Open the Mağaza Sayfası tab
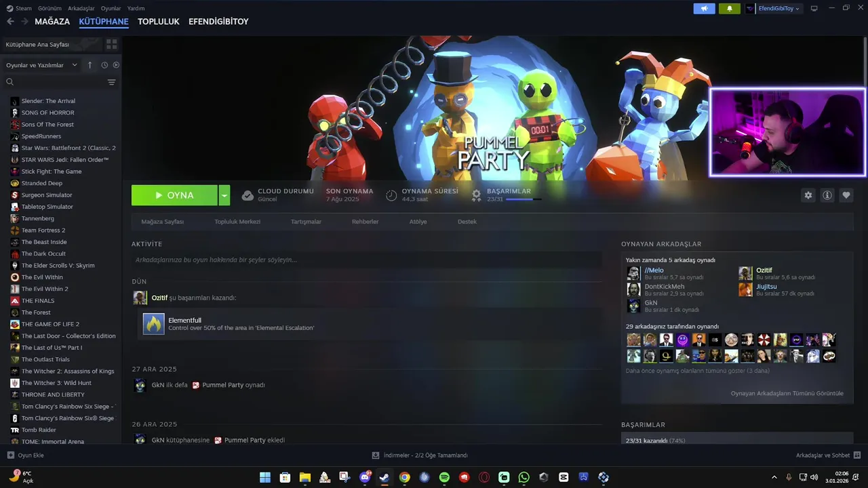 pyautogui.click(x=163, y=222)
